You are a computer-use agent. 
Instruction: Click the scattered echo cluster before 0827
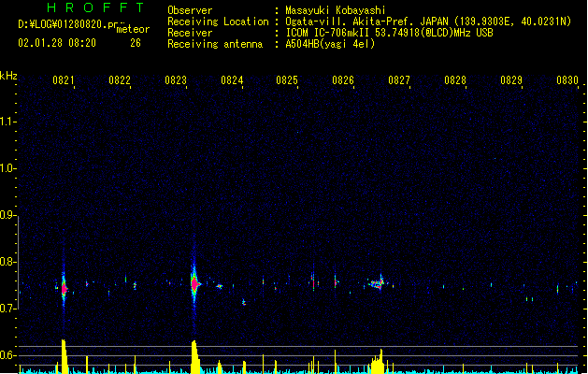point(377,283)
